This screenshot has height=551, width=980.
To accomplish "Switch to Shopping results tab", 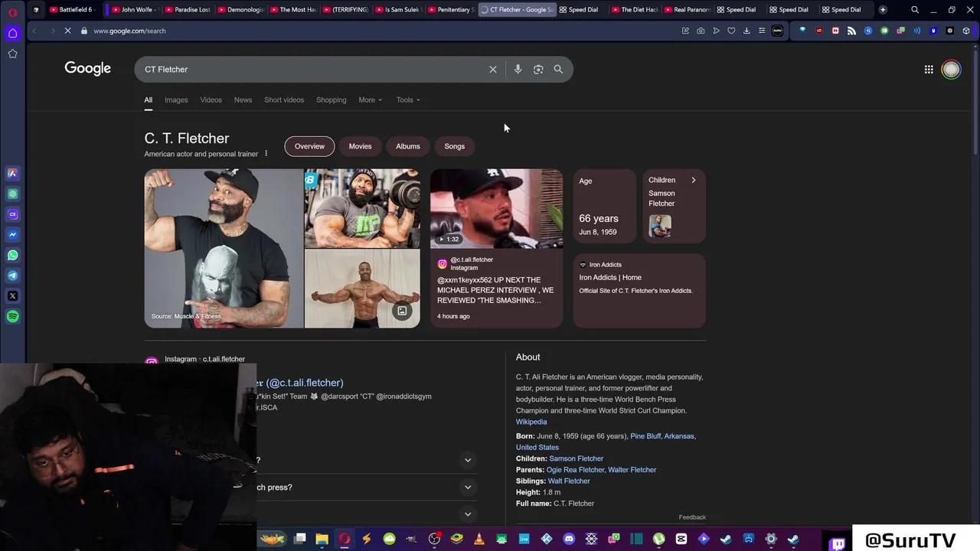I will point(332,99).
